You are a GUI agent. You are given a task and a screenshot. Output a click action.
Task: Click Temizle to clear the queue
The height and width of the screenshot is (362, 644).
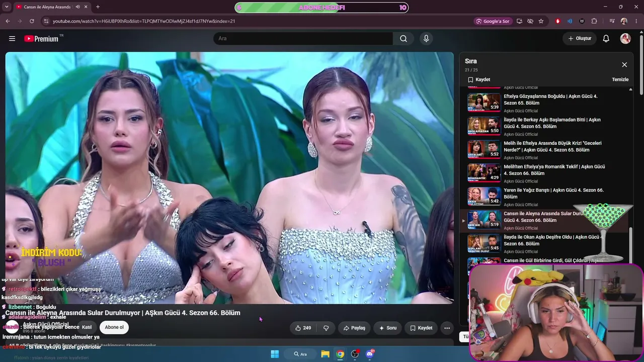[620, 79]
